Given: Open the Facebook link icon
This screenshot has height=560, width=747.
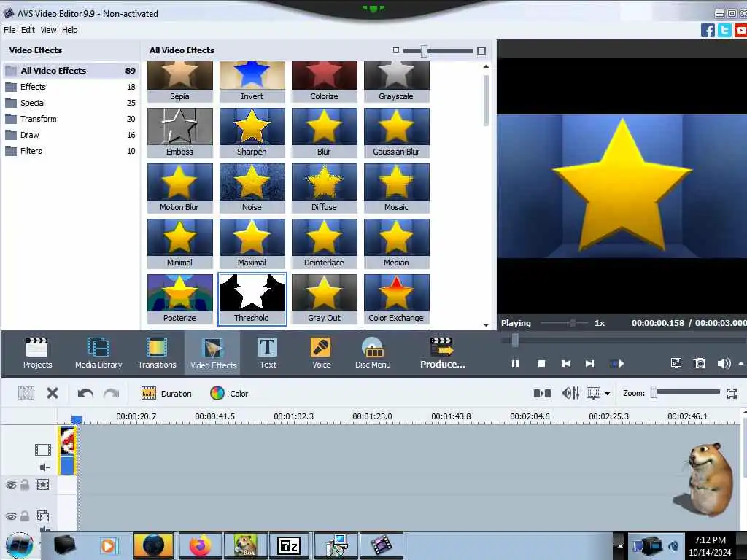Looking at the screenshot, I should pyautogui.click(x=708, y=31).
